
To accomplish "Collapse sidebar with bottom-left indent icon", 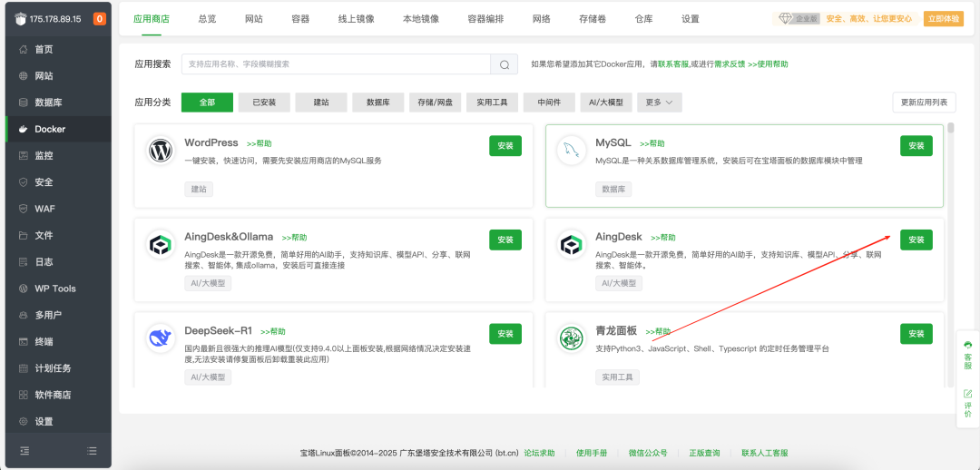I will 24,450.
